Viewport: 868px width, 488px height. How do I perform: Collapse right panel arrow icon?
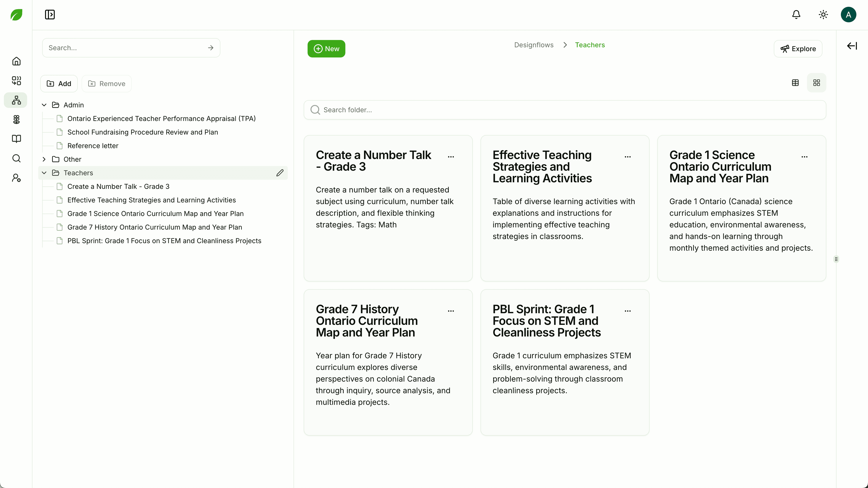[x=852, y=46]
